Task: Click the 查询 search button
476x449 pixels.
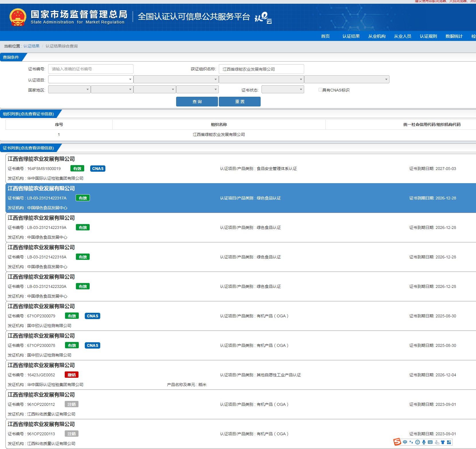Action: pos(197,102)
